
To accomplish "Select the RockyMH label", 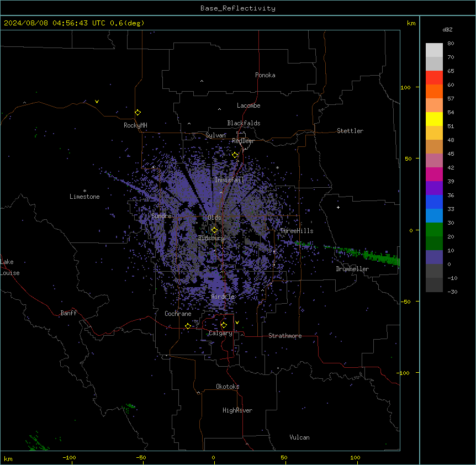I will [135, 125].
